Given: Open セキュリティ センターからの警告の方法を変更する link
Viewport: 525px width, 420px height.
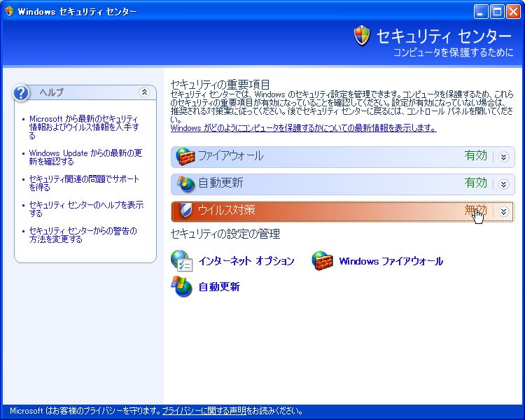Looking at the screenshot, I should (x=83, y=234).
